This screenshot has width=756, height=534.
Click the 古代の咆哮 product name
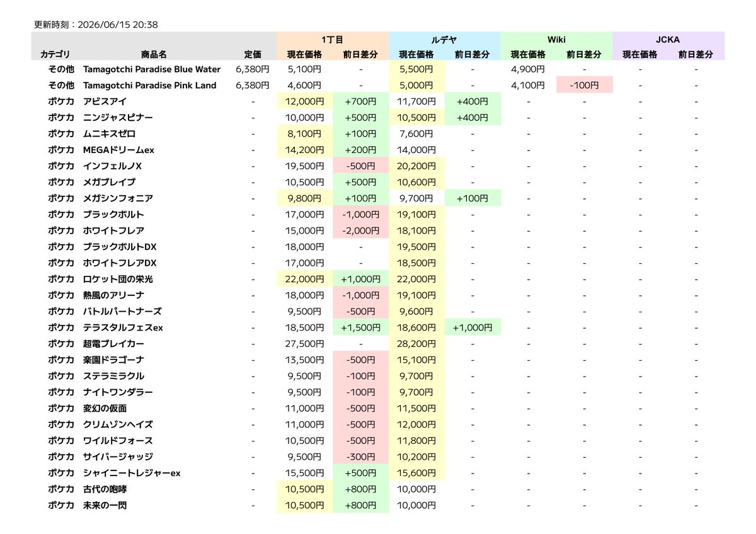tap(105, 489)
